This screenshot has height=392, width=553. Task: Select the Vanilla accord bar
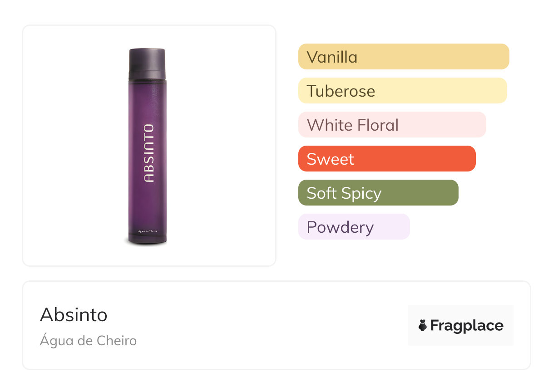tap(404, 57)
